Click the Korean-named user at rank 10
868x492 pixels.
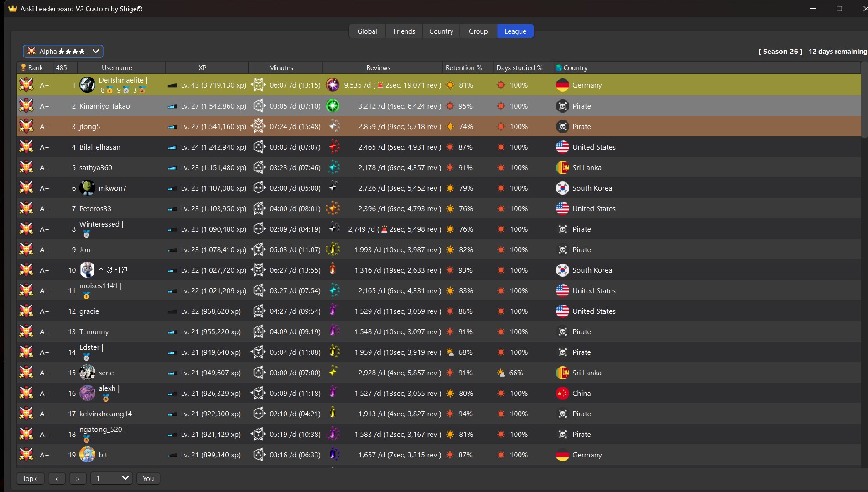point(113,270)
